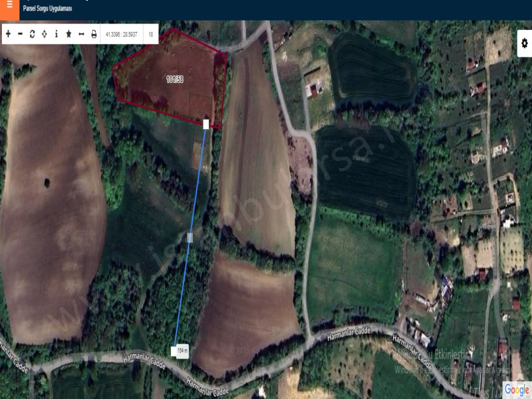
Task: Activate the distance measurement tool
Action: point(81,34)
